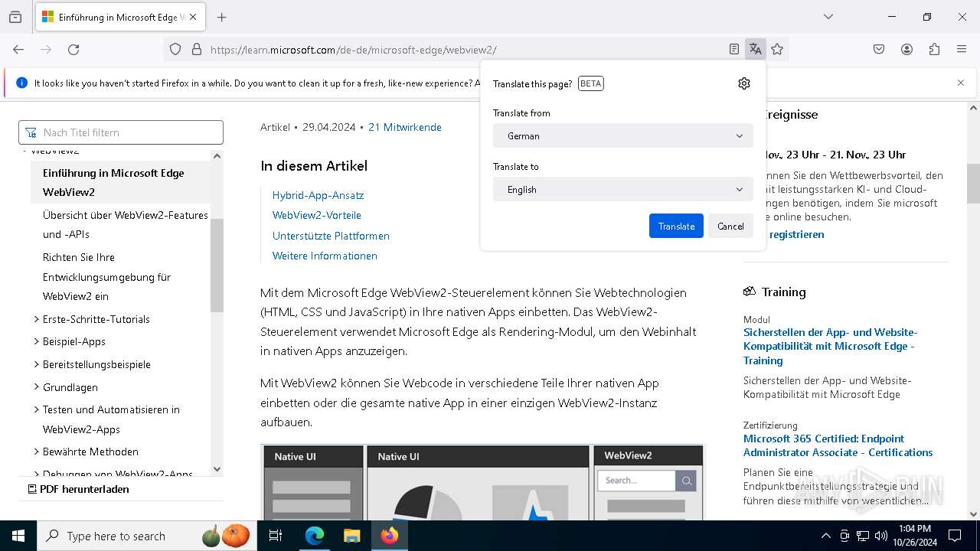
Task: Click the translate page icon in address bar
Action: coord(756,50)
